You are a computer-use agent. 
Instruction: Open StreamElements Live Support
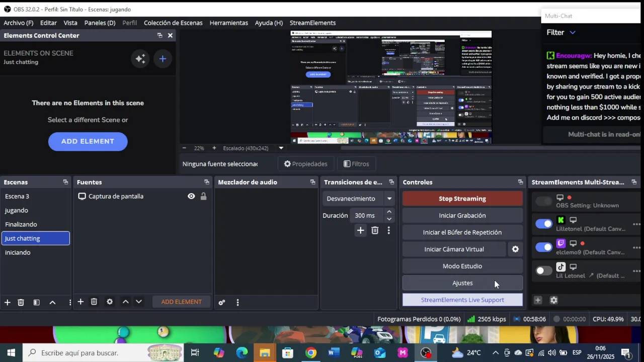462,300
